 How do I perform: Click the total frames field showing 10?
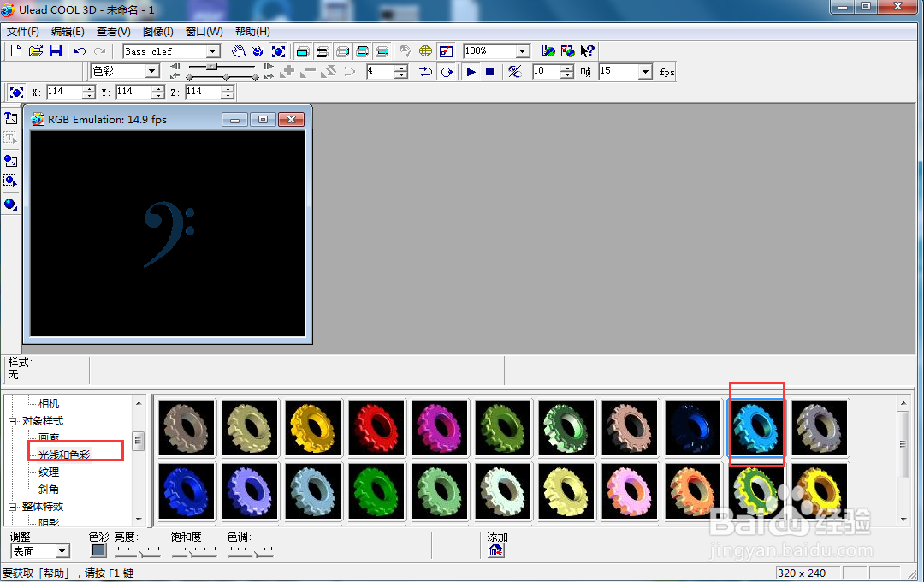[x=546, y=72]
